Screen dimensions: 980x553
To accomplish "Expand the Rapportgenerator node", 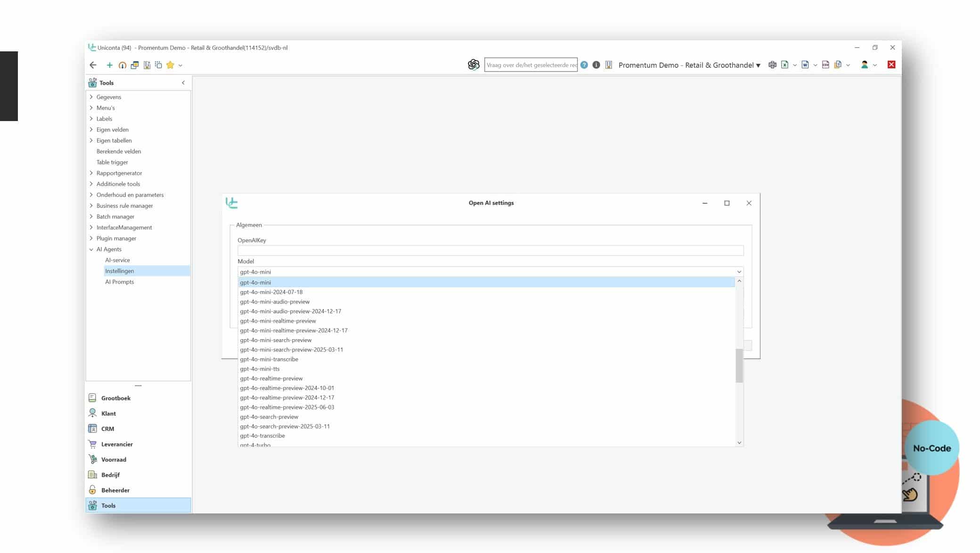I will tap(91, 173).
